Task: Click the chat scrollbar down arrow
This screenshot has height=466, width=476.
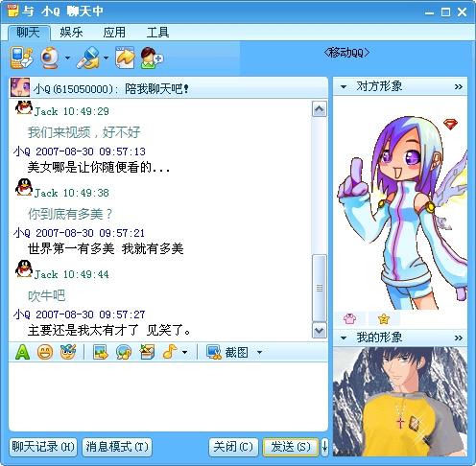Action: click(x=319, y=330)
